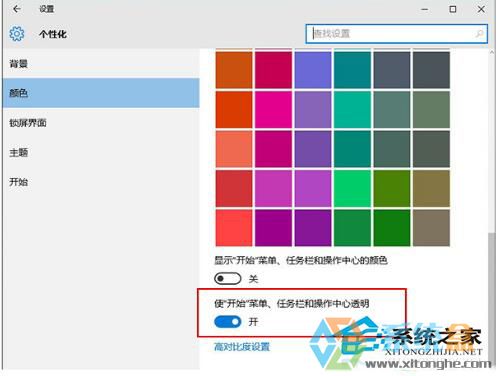This screenshot has width=502, height=376.
Task: Click the 设置 window title text
Action: (x=46, y=9)
